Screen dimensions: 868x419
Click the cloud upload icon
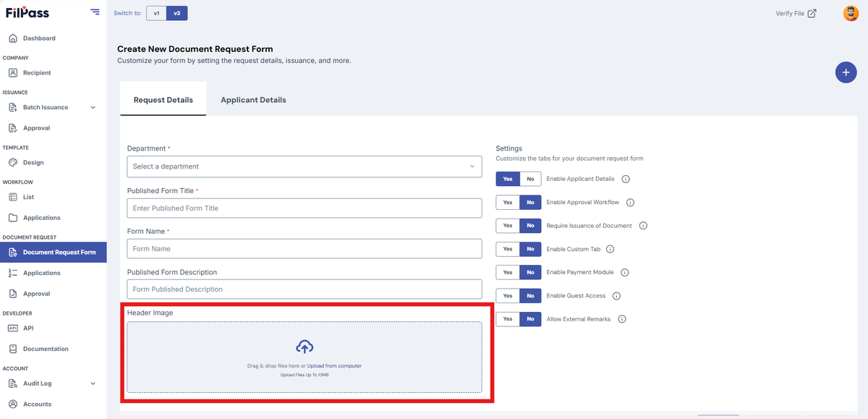305,347
